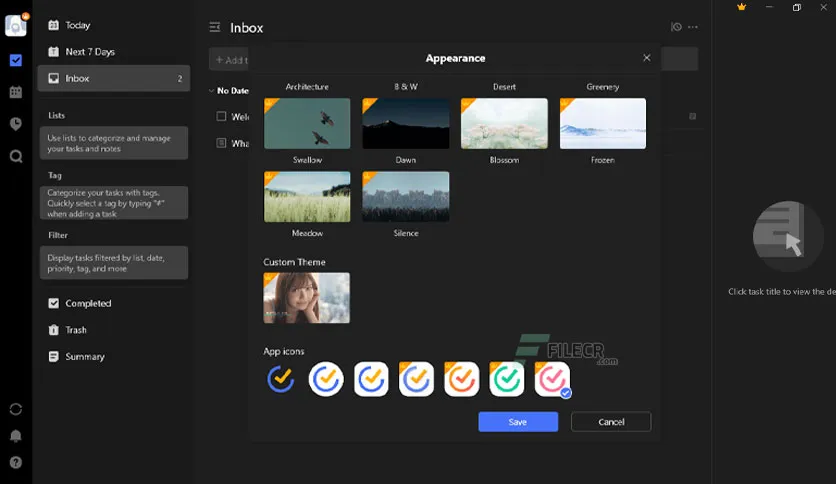836x484 pixels.
Task: Click the search magnifier in left rail
Action: (x=16, y=156)
